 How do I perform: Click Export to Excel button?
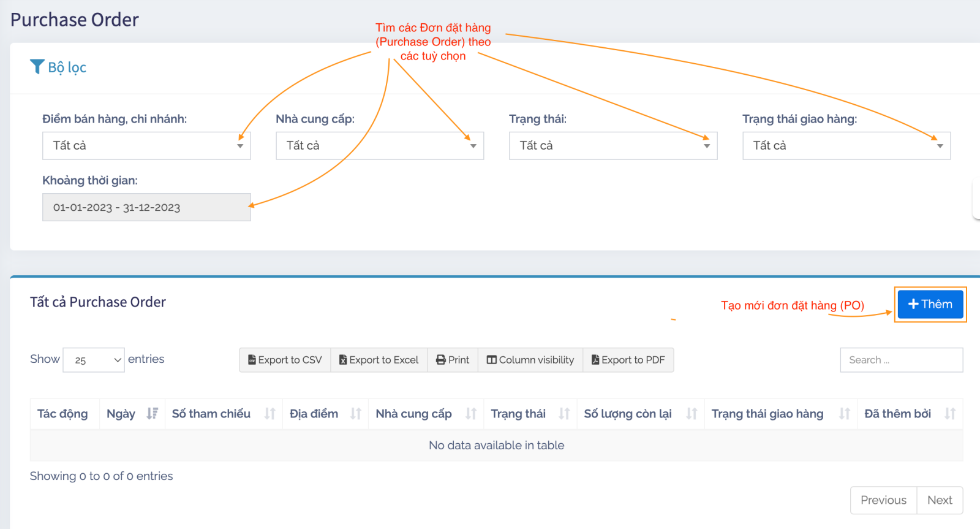[x=379, y=360]
